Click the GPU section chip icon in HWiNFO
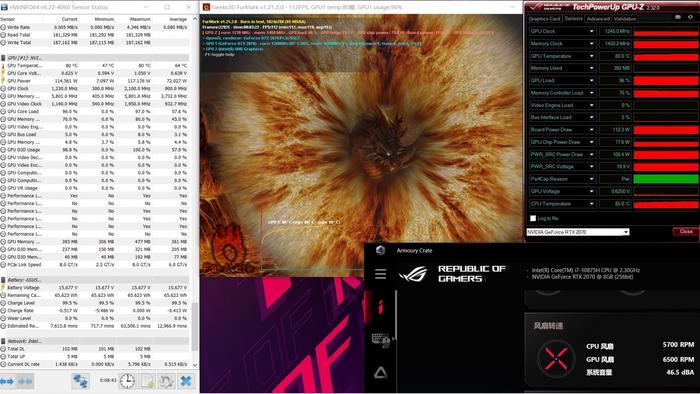The image size is (700, 394). point(3,58)
